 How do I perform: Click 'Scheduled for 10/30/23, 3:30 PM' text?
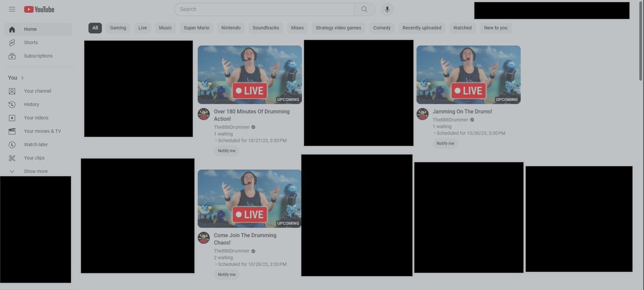471,133
